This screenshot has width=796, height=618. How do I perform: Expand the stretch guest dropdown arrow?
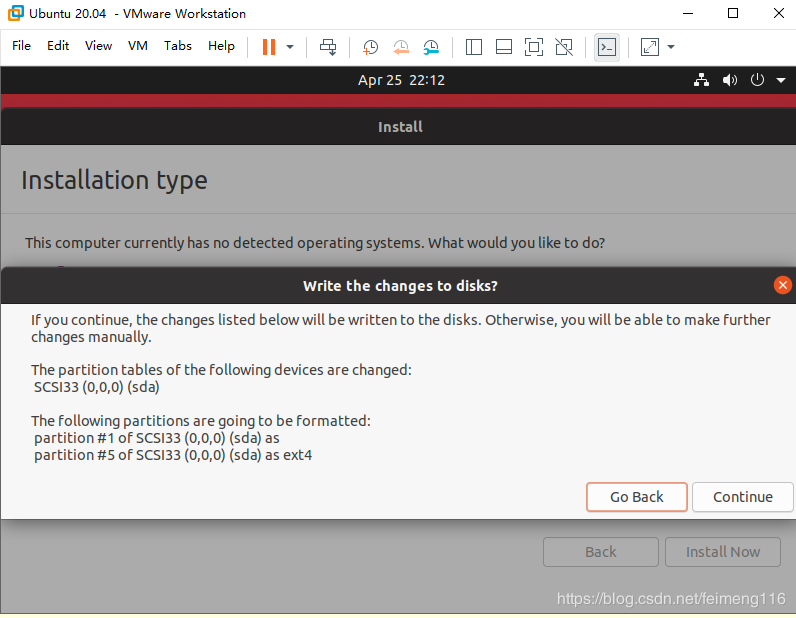coord(671,47)
